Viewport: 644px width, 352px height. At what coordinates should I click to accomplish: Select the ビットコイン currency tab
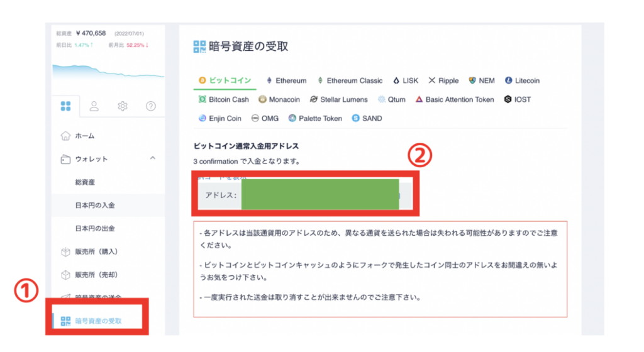225,80
